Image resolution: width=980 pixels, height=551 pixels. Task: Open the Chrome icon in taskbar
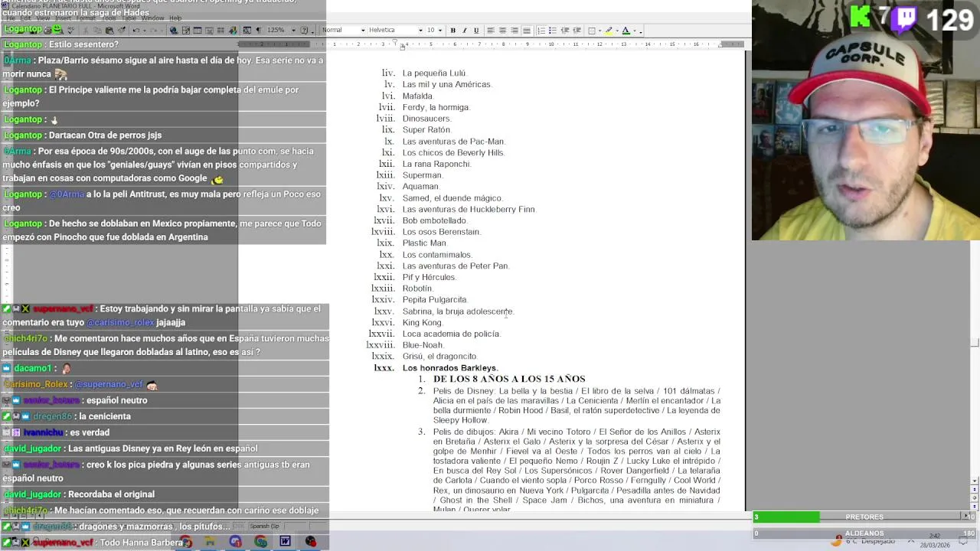pyautogui.click(x=260, y=541)
